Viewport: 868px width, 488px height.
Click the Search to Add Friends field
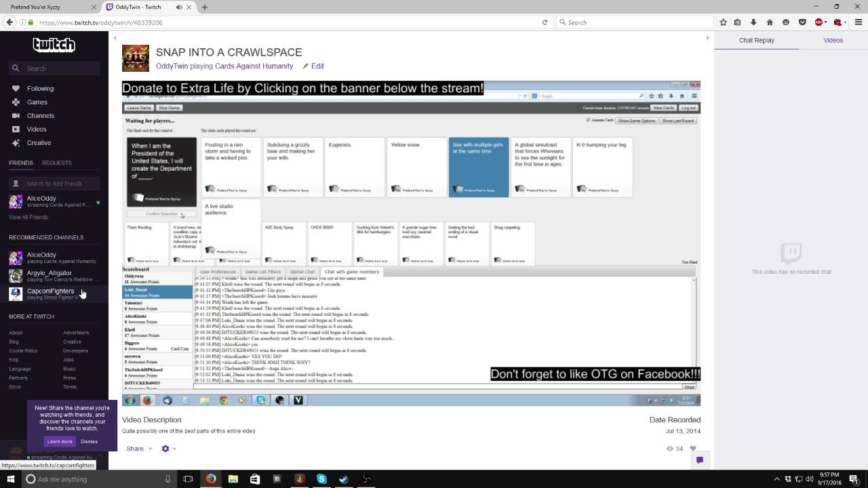[x=54, y=183]
